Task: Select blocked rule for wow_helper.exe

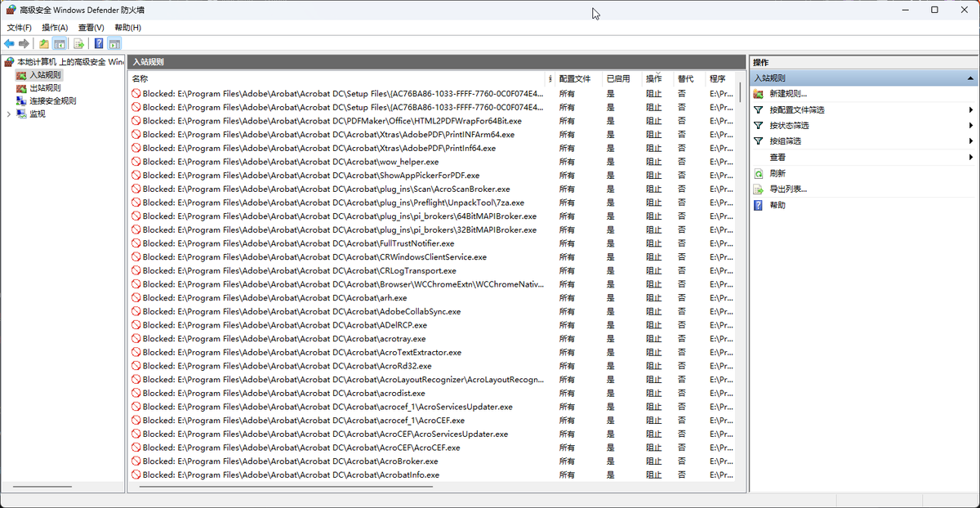Action: (290, 162)
